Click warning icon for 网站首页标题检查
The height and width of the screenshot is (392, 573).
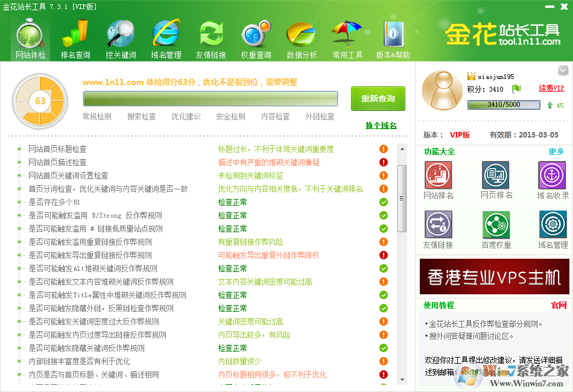[384, 149]
